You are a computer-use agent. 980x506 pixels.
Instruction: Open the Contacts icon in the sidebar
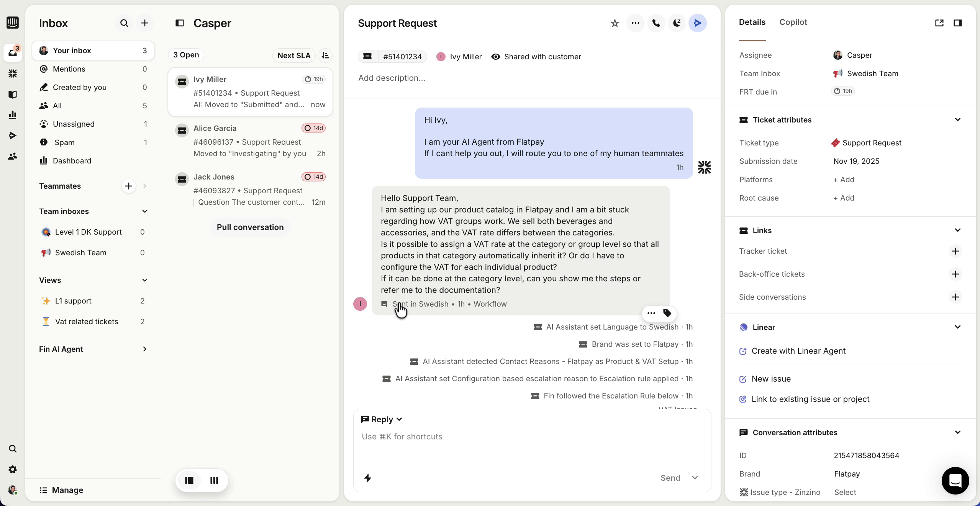pos(13,156)
